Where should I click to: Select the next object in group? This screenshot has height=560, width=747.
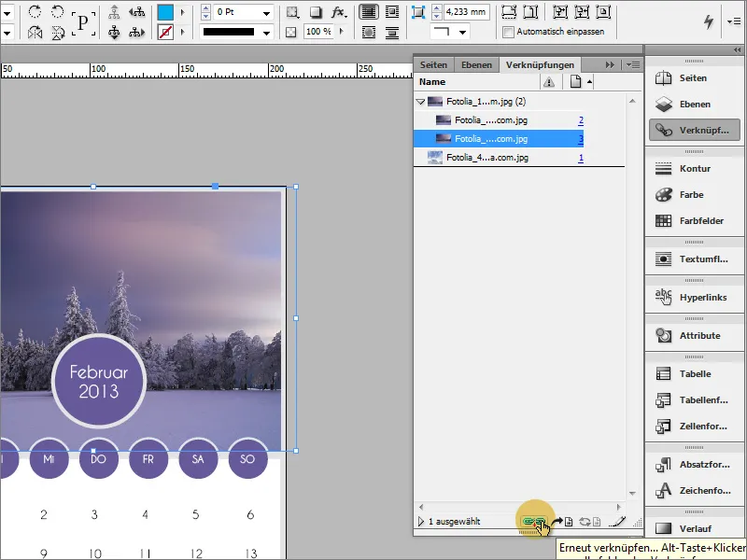[137, 33]
